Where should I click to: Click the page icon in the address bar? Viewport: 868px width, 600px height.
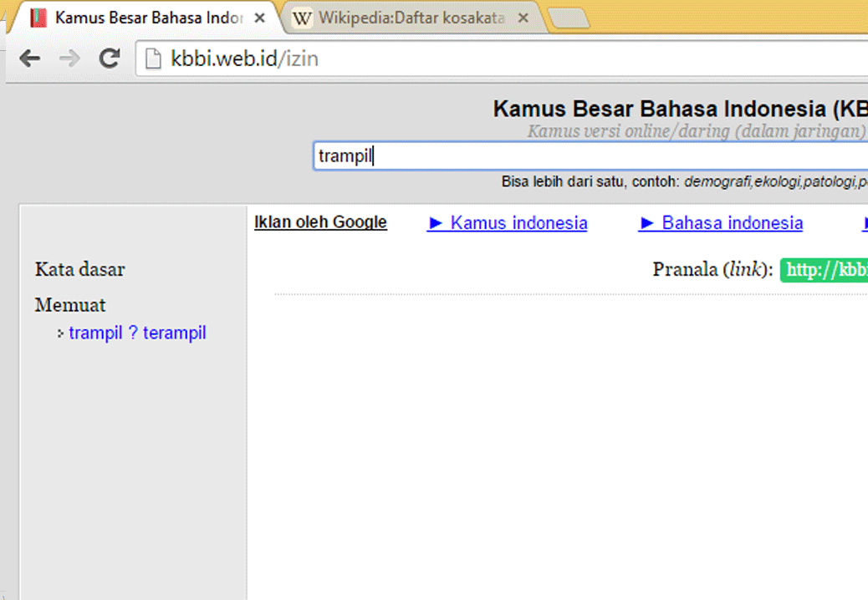(153, 58)
